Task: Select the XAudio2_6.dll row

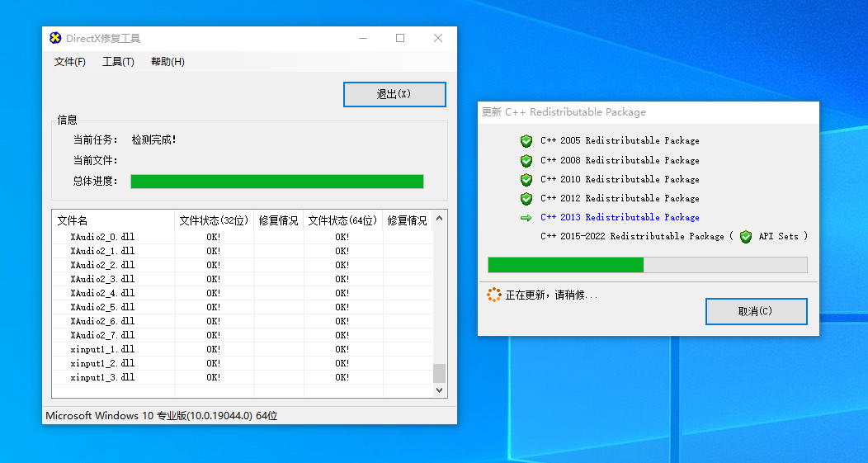Action: (243, 321)
